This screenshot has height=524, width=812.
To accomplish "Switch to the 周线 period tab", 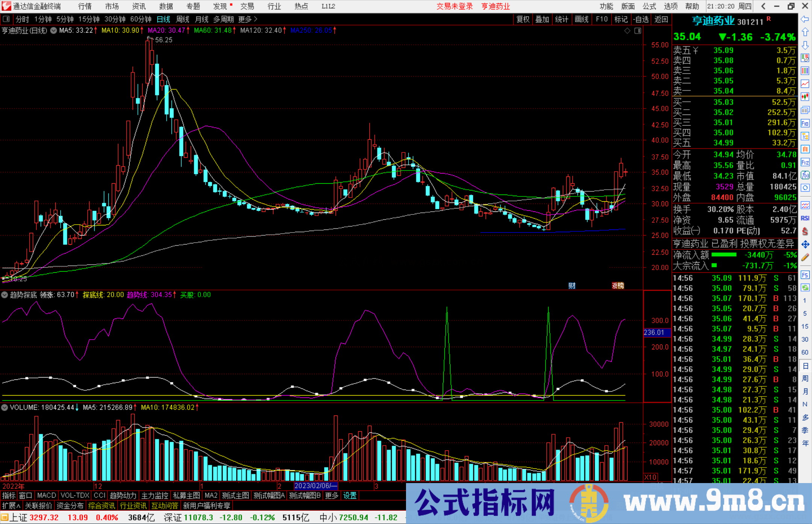I will tap(183, 19).
